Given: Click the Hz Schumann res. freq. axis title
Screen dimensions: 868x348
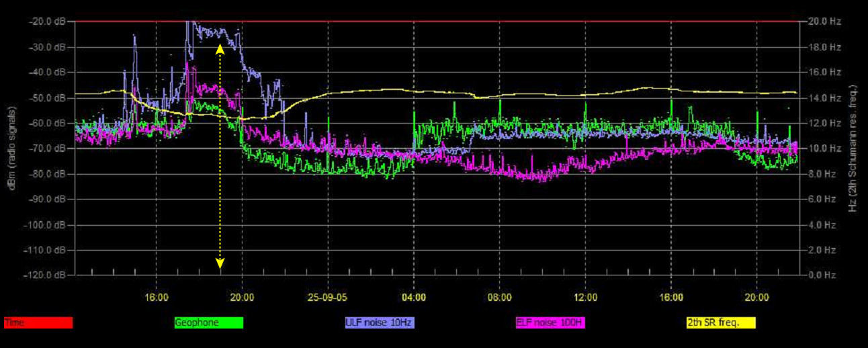Looking at the screenshot, I should 855,148.
